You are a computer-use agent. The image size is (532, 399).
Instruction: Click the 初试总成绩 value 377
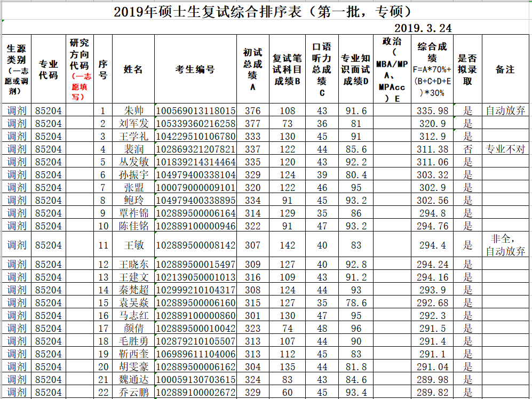pos(252,124)
